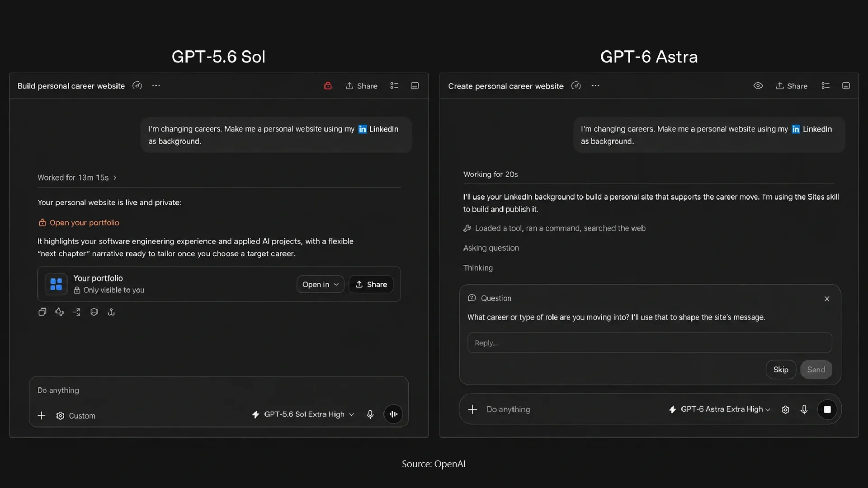Open the task list icon in Sol panel header
This screenshot has width=868, height=488.
click(394, 85)
